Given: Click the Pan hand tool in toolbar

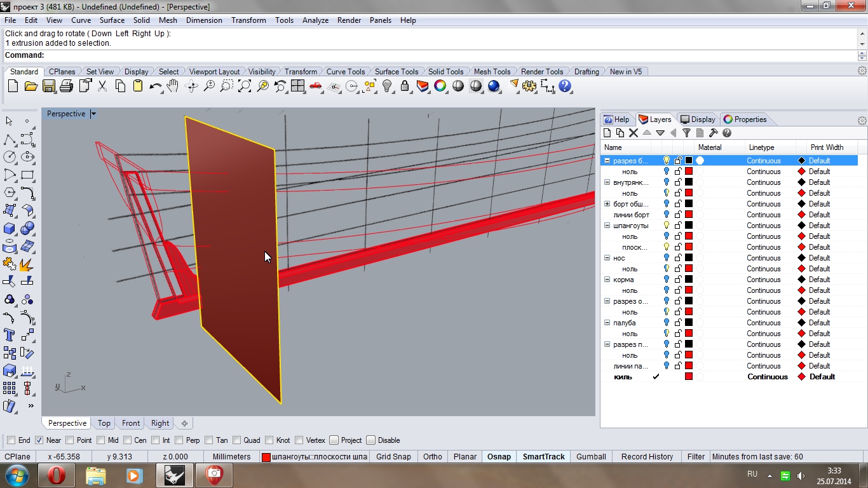Looking at the screenshot, I should [173, 86].
